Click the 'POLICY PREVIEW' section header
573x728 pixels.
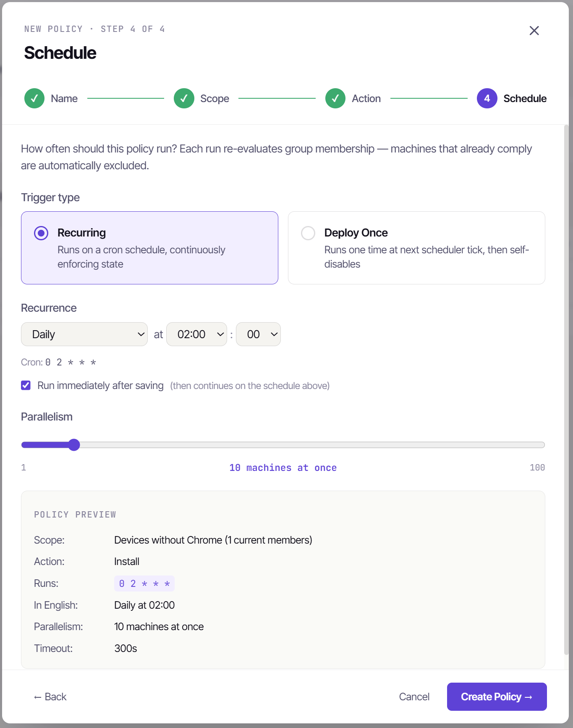(x=75, y=515)
